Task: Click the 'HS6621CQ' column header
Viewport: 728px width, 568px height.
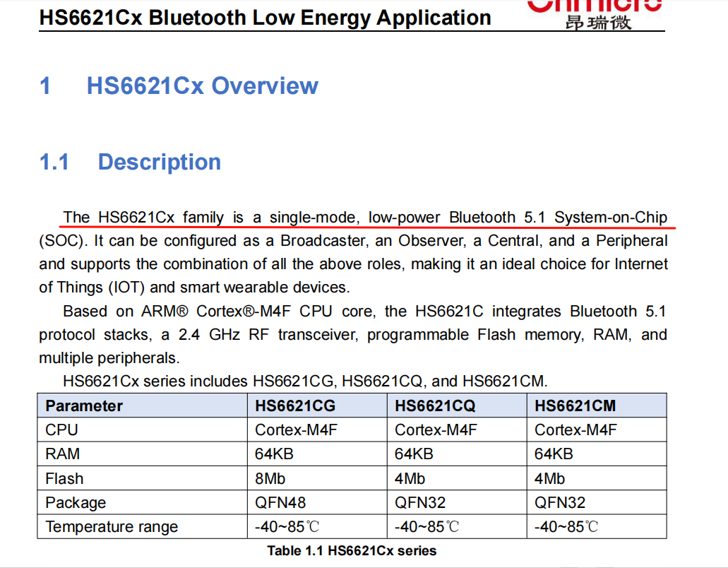Action: pos(457,406)
